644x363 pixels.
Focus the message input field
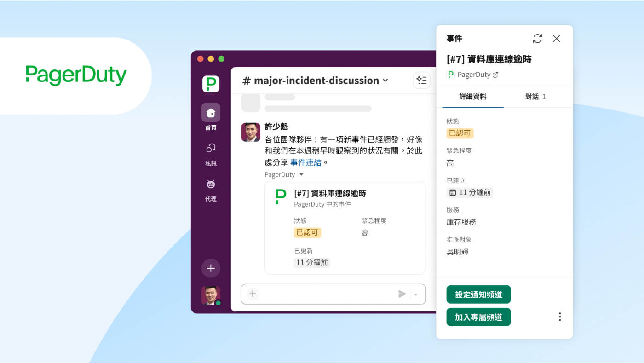[333, 294]
